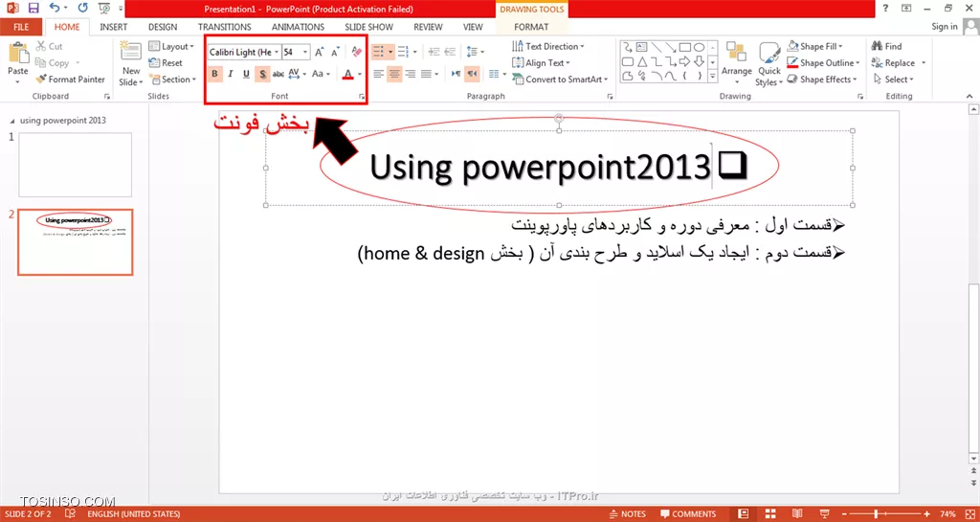Switch to the INSERT tab

coord(113,27)
